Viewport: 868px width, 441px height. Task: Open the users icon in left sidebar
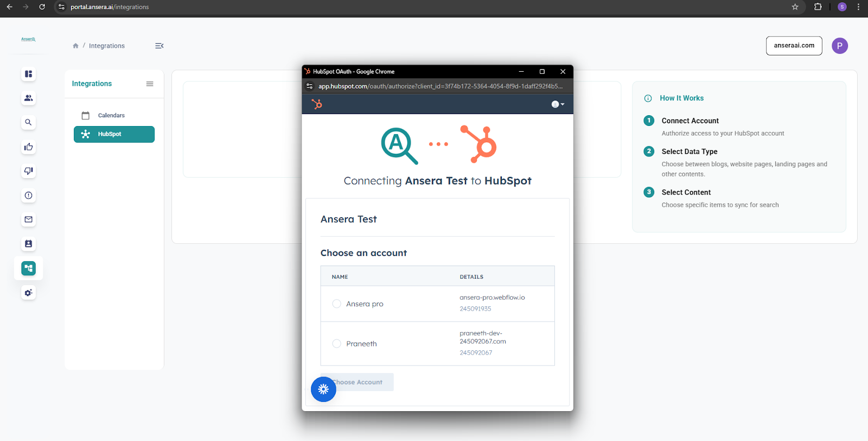tap(29, 98)
